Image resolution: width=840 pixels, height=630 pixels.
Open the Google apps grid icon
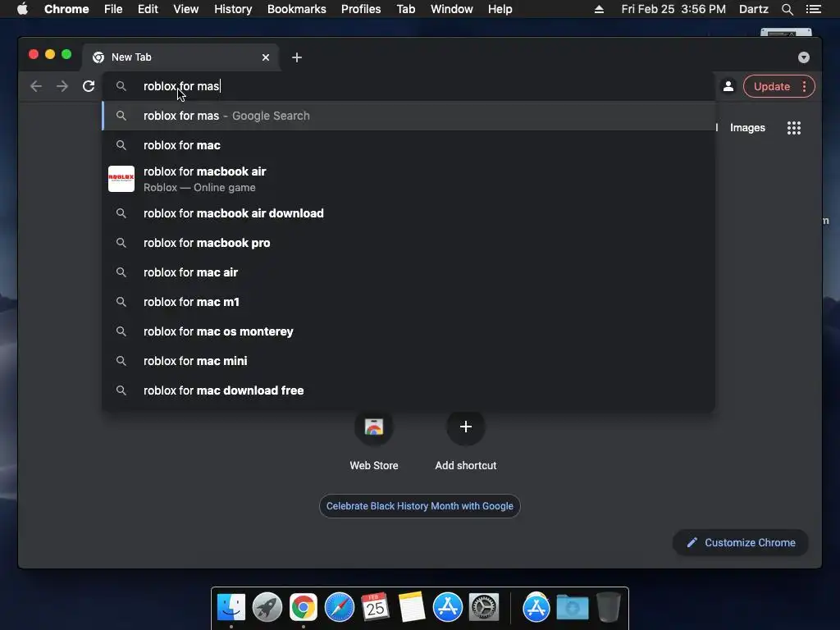794,127
